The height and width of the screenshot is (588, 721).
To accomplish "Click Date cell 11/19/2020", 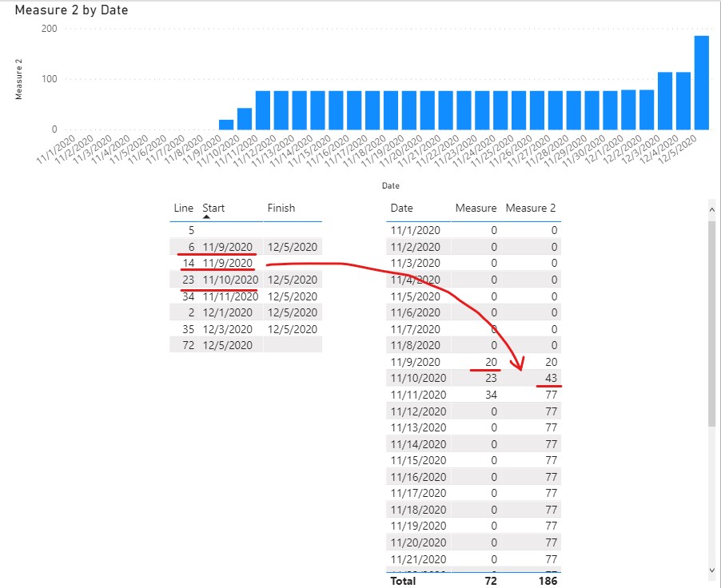I will (418, 526).
